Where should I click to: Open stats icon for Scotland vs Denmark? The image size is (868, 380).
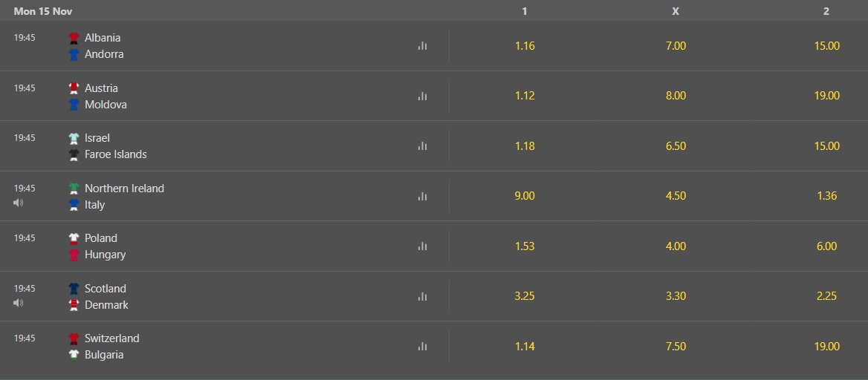pyautogui.click(x=422, y=296)
